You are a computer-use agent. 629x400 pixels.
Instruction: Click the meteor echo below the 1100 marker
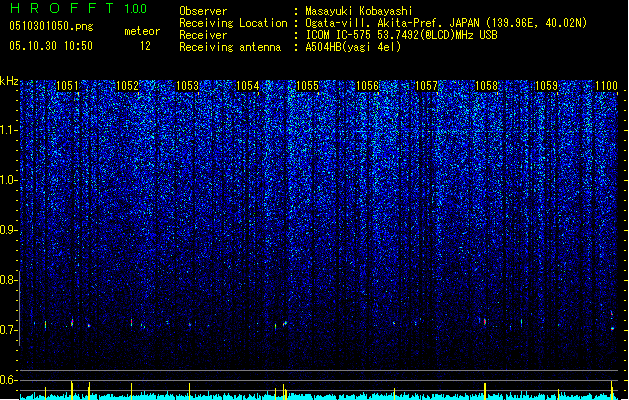point(612,328)
